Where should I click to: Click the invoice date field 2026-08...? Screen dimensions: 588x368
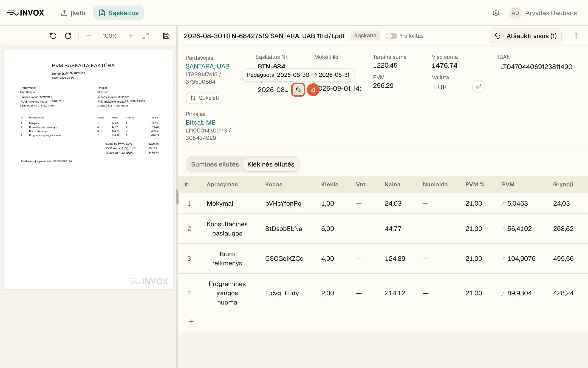point(273,90)
